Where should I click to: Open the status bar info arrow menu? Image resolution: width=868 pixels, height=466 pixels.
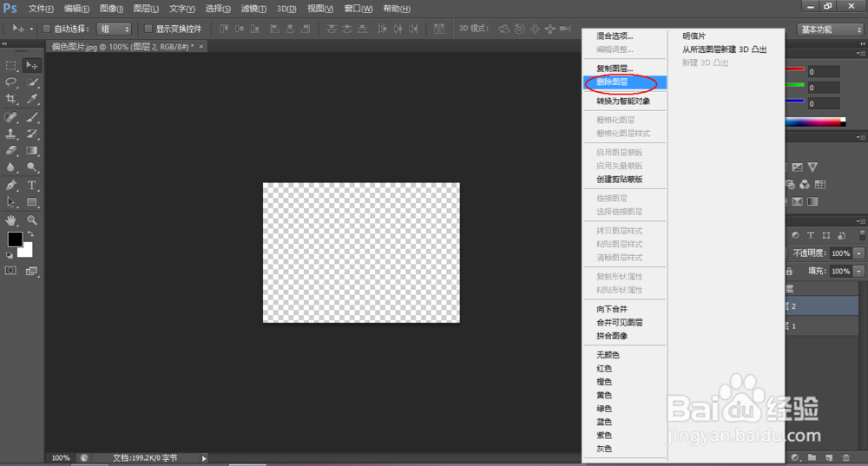pos(204,458)
